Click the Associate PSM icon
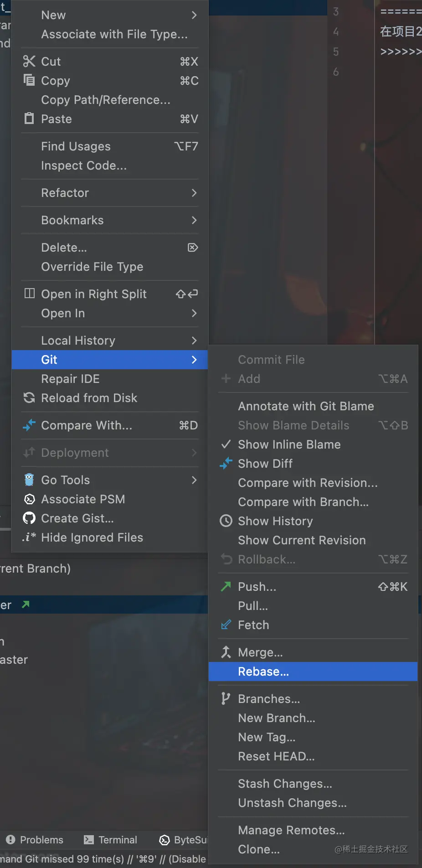The image size is (422, 868). pos(29,499)
